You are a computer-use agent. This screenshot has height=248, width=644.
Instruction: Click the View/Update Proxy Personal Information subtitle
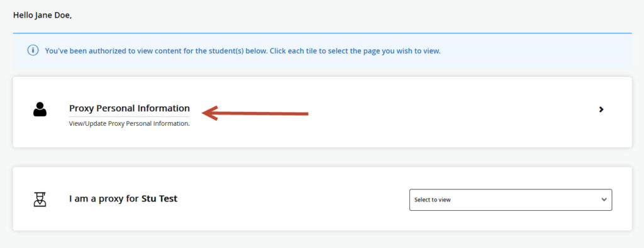click(x=130, y=124)
